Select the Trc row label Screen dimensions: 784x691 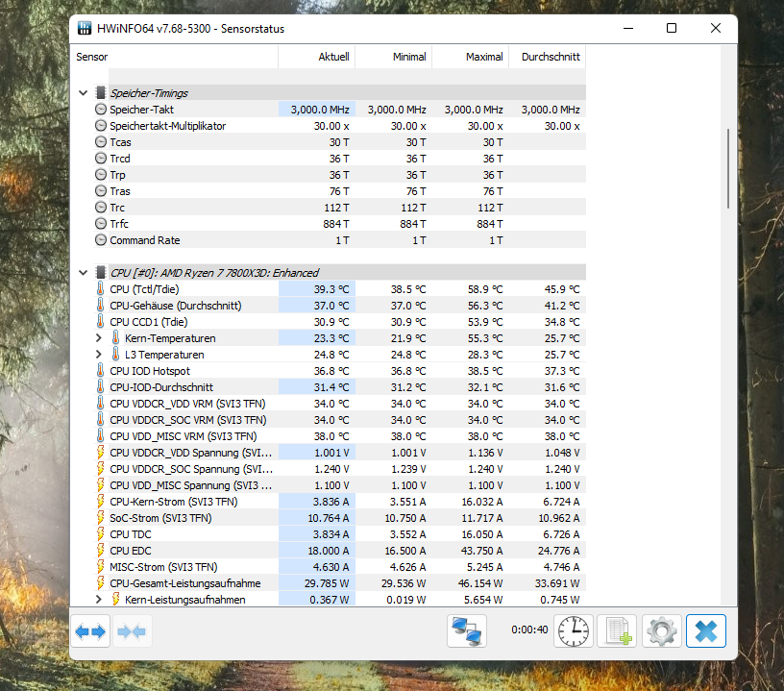point(117,208)
